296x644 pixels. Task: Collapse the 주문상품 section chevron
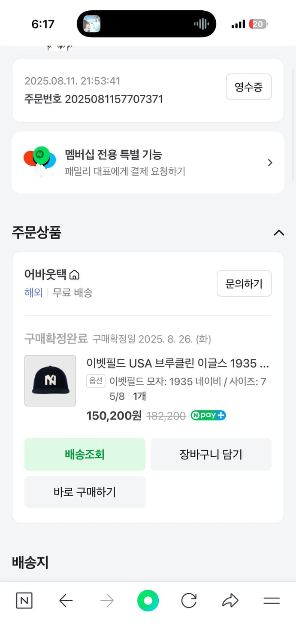pyautogui.click(x=279, y=233)
